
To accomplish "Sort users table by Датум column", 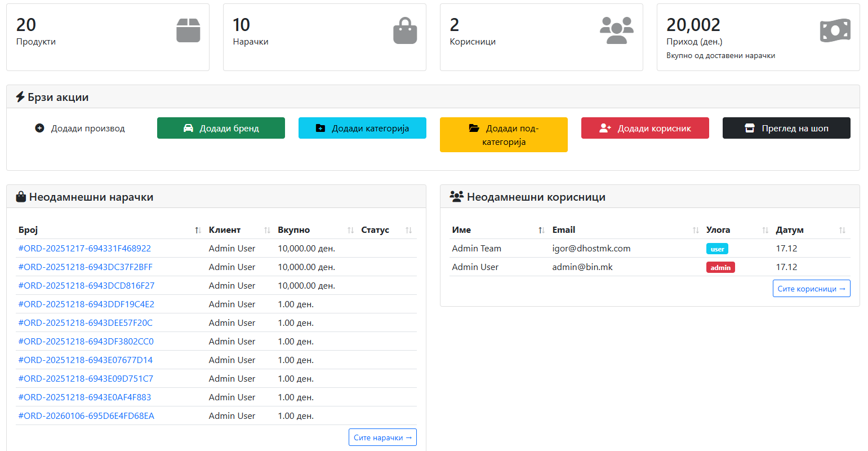I will pyautogui.click(x=842, y=230).
